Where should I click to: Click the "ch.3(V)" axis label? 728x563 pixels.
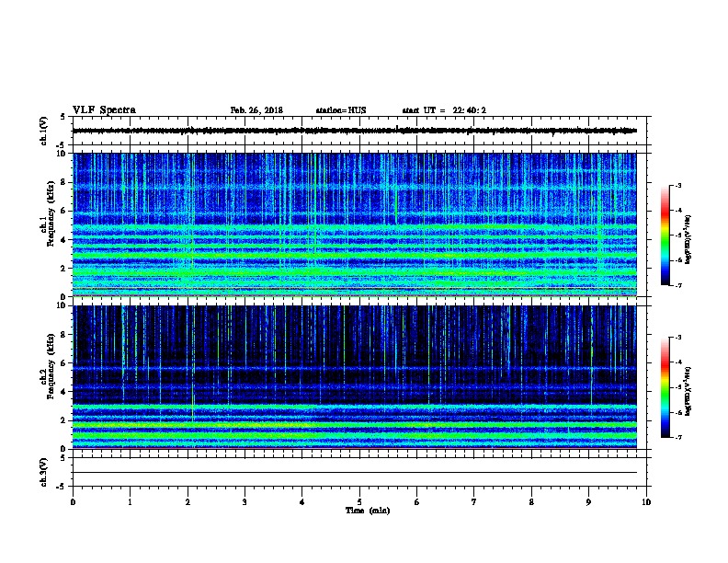(x=44, y=472)
